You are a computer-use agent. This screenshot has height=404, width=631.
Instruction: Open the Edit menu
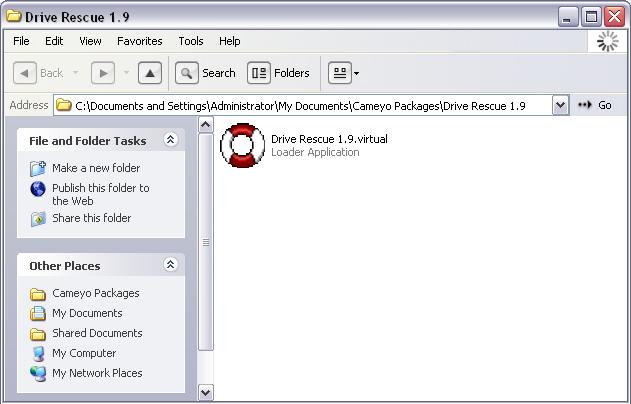coord(54,41)
